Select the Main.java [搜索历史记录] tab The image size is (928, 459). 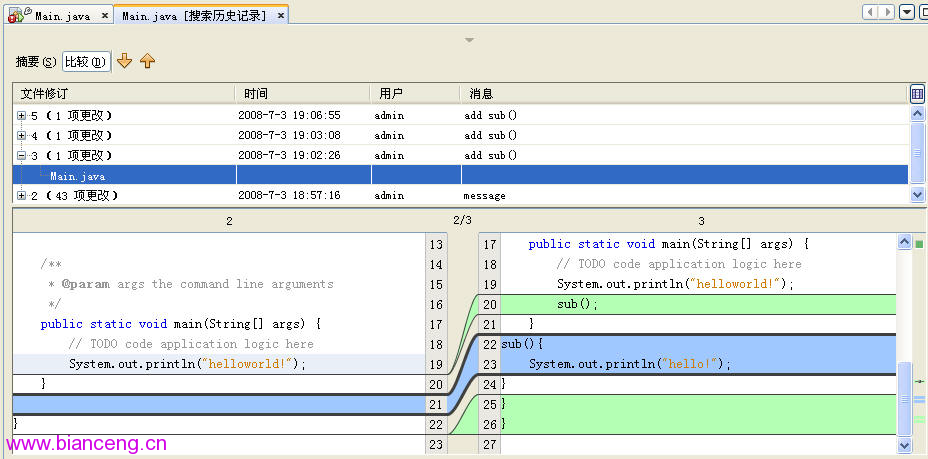(x=194, y=16)
